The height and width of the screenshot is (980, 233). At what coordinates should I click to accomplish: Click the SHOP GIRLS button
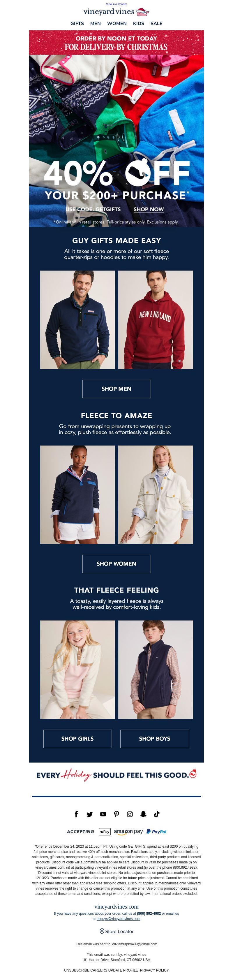77,738
